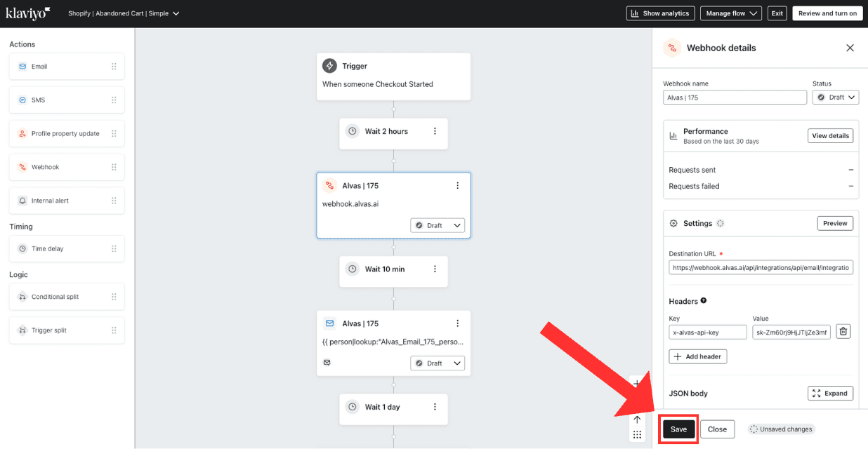Open the Wait 2 hours options menu
This screenshot has width=868, height=449.
point(435,131)
